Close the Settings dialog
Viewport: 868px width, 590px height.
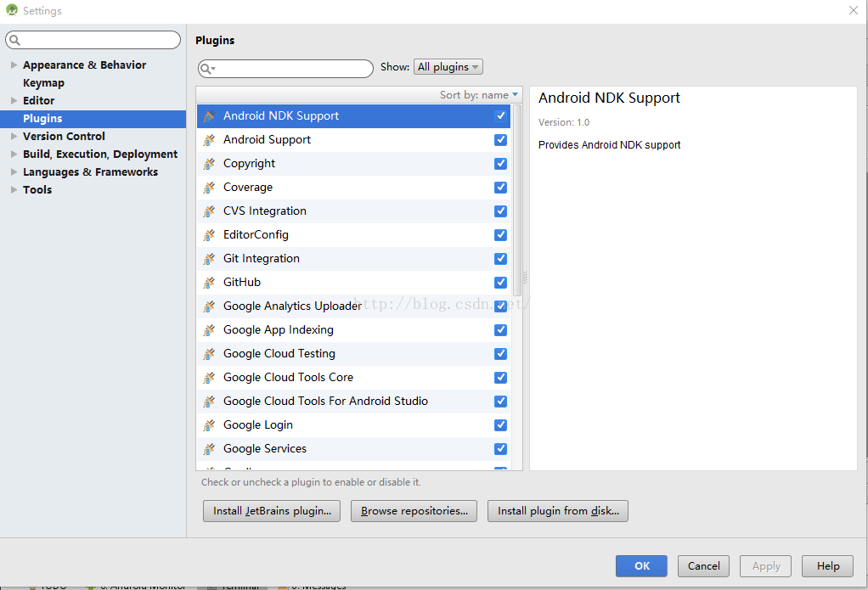click(x=853, y=10)
